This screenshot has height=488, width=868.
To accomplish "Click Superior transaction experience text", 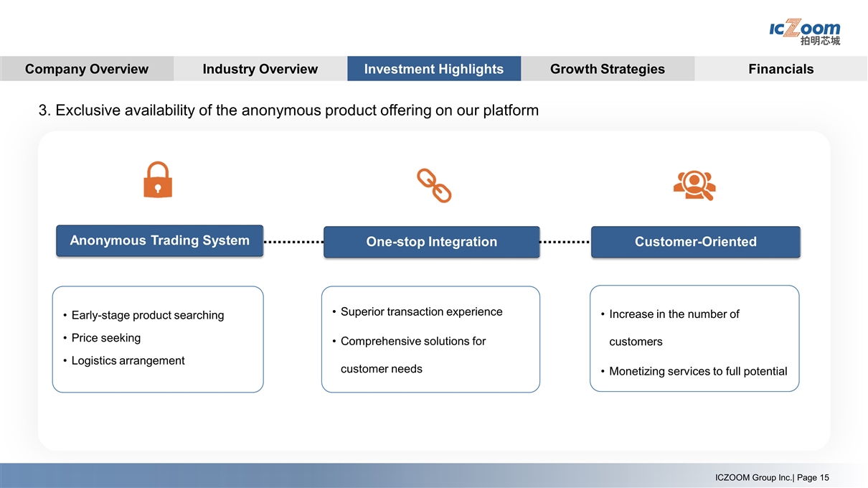I will tap(421, 311).
